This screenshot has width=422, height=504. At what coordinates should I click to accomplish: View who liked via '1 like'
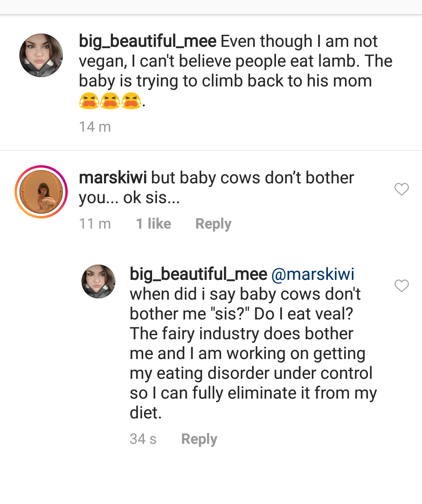154,224
